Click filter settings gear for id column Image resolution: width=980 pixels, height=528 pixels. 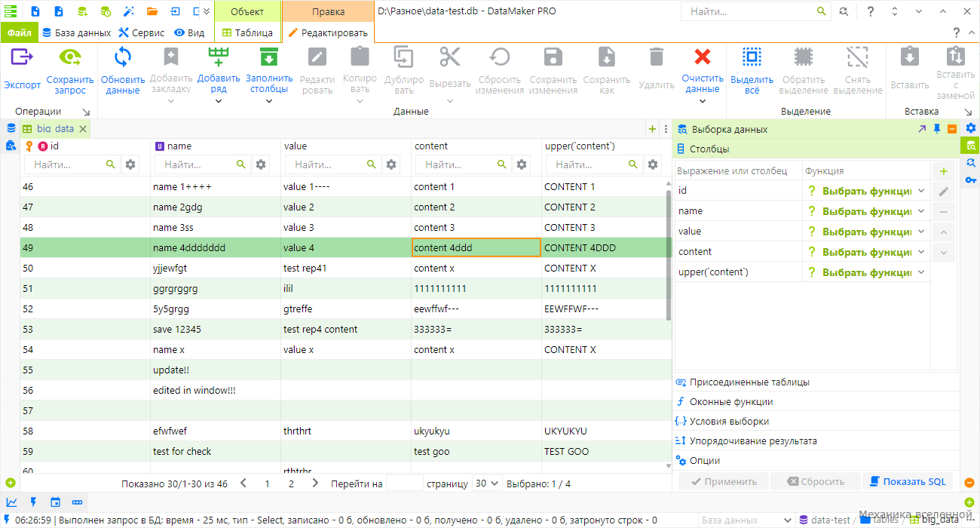tap(130, 164)
